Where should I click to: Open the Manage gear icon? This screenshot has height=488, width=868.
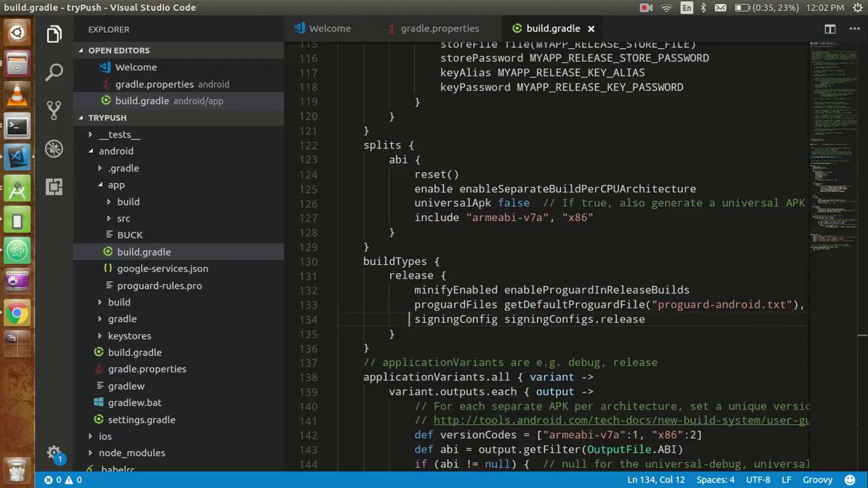point(54,453)
